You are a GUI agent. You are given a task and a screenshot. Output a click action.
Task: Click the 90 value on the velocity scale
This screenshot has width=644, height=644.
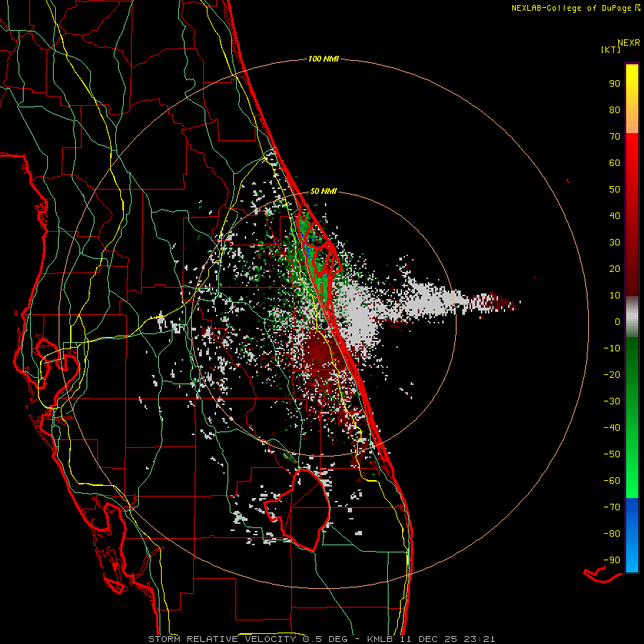pos(615,84)
